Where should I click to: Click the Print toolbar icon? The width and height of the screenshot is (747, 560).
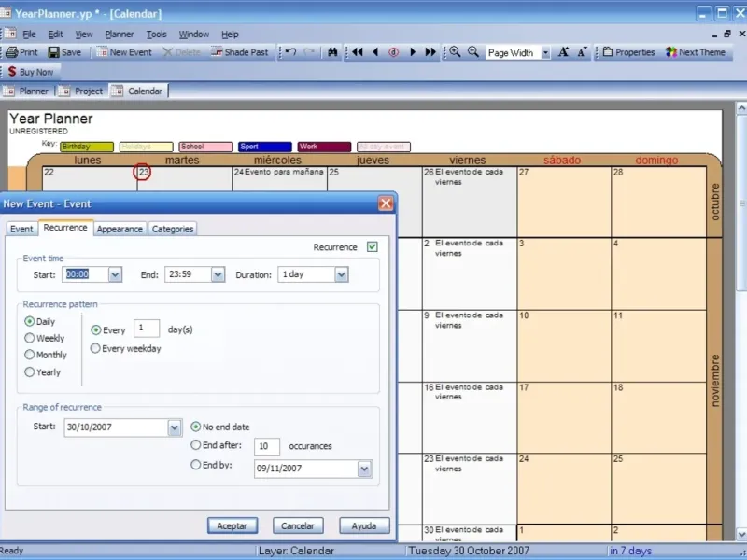click(x=21, y=52)
